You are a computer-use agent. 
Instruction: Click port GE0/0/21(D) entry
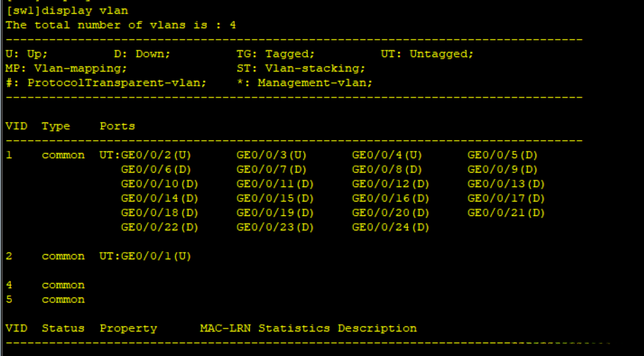506,212
